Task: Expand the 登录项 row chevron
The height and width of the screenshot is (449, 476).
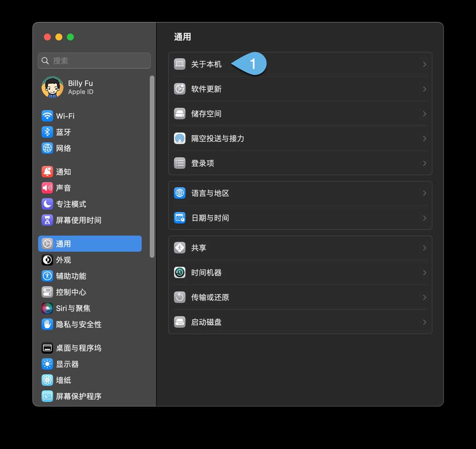Action: click(x=424, y=163)
